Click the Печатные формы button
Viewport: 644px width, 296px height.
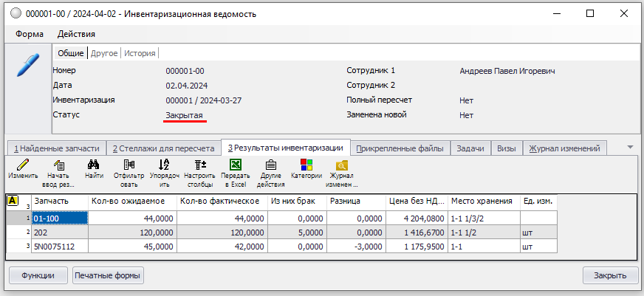109,275
